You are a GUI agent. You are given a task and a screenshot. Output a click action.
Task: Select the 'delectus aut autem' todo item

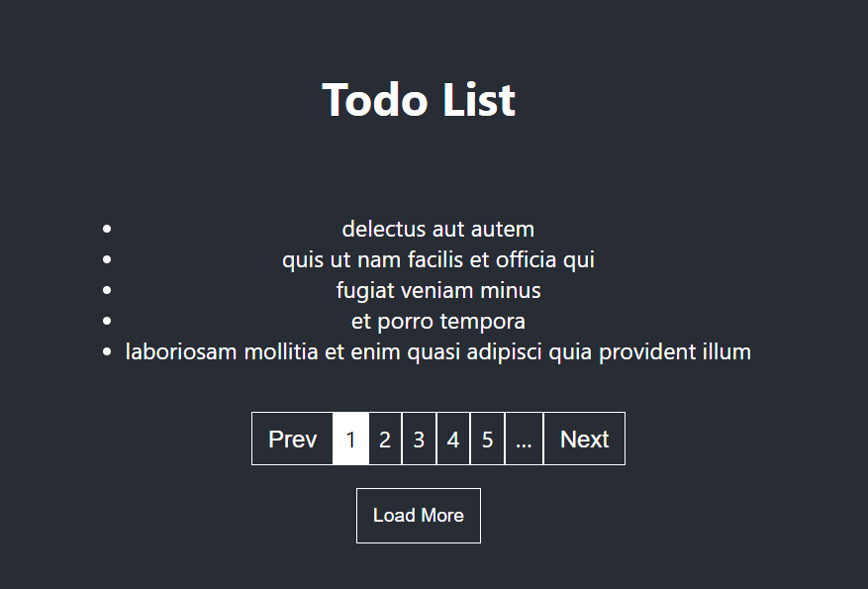pyautogui.click(x=437, y=230)
